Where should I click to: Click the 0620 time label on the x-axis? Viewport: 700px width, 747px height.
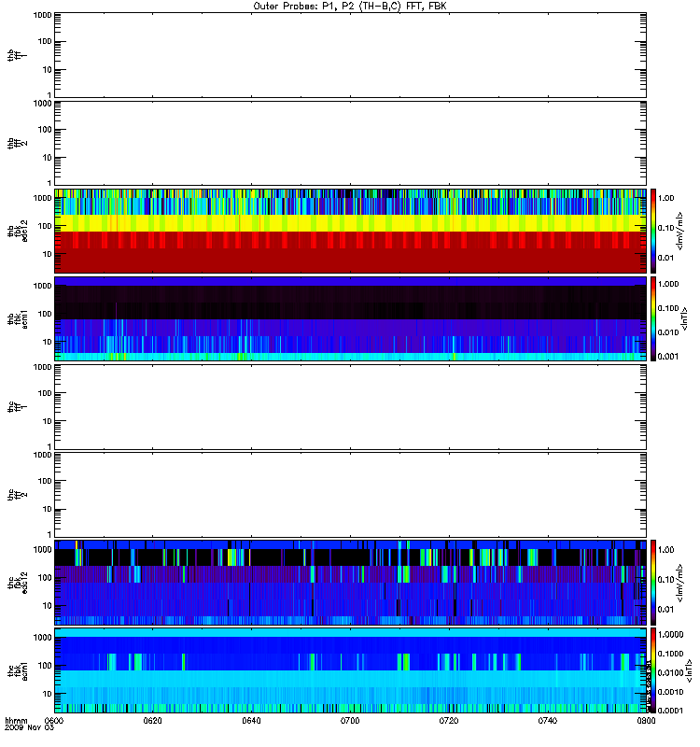coord(153,720)
